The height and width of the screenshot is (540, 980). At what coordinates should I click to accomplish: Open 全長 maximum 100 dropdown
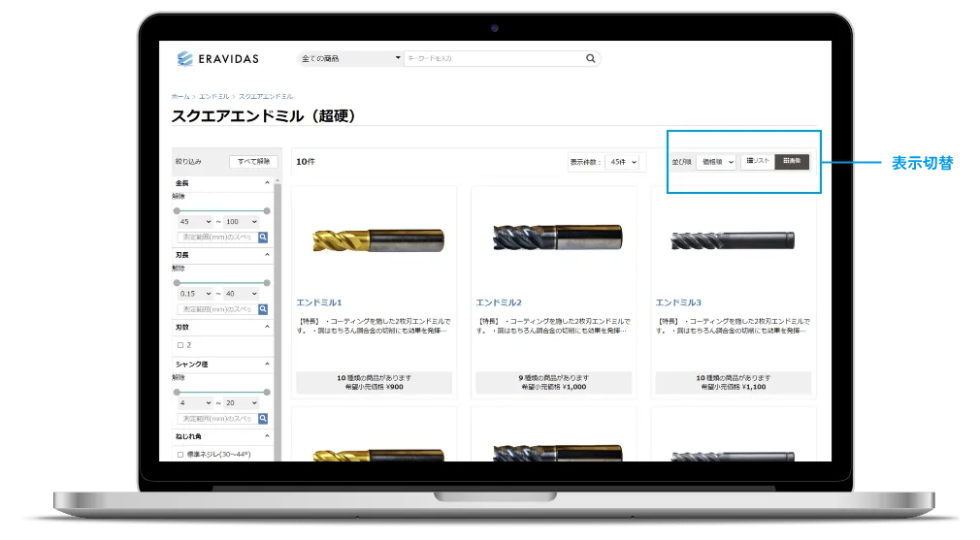coord(242,222)
